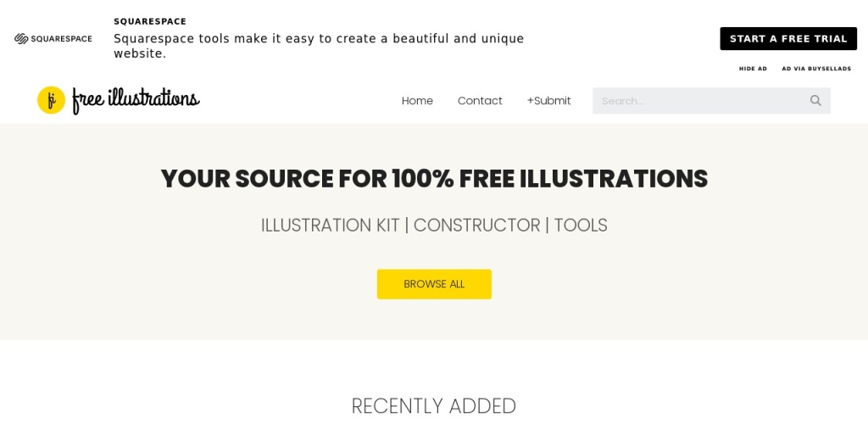Open the Home menu item

(x=417, y=101)
